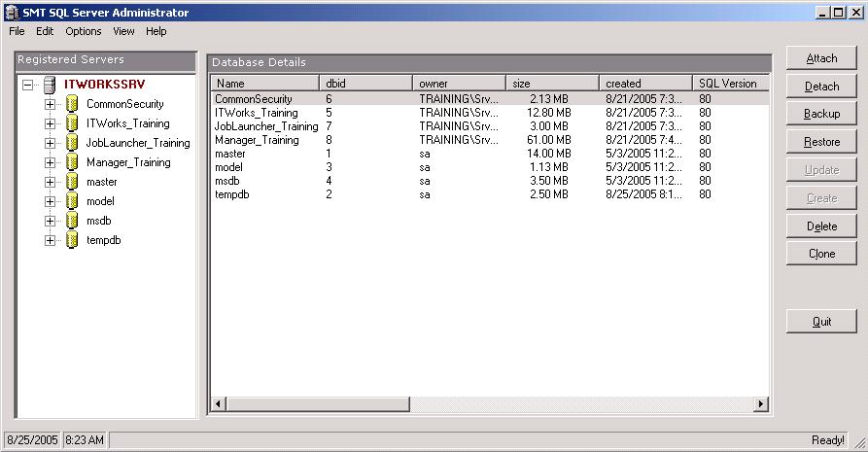Screen dimensions: 868x452
Task: Open the Options menu
Action: (x=84, y=31)
